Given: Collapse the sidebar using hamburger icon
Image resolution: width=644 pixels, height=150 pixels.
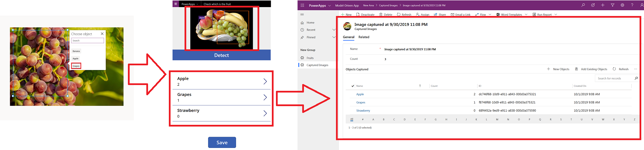Looking at the screenshot, I should pos(302,15).
